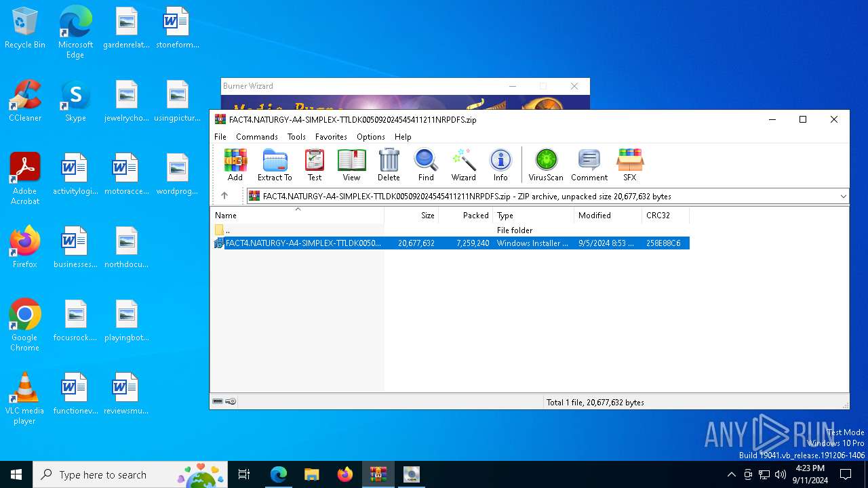Screen dimensions: 868x488
Task: Go up one folder level arrow
Action: 224,196
